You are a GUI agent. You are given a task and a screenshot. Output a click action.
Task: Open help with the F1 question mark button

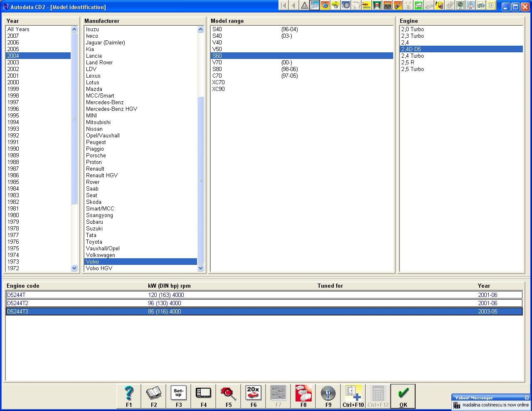click(x=129, y=396)
